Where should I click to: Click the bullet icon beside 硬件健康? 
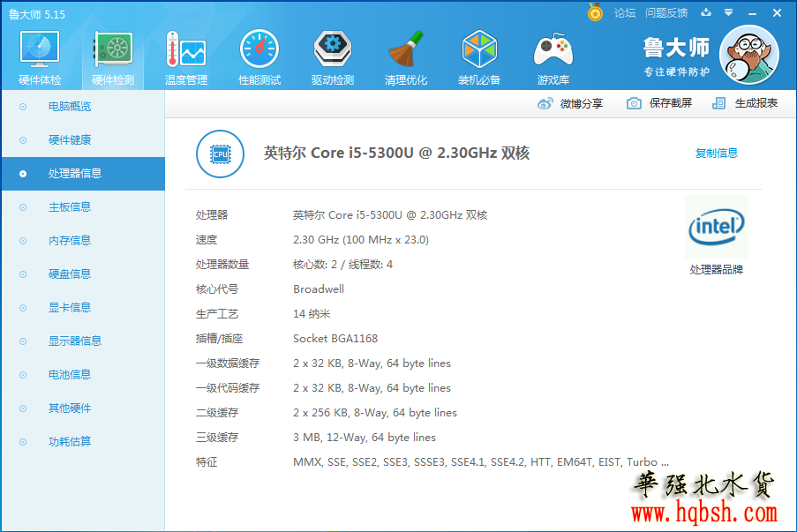[x=23, y=140]
